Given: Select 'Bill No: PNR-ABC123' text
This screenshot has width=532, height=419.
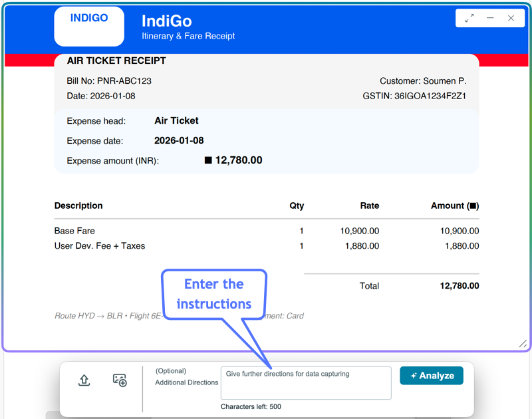Looking at the screenshot, I should [x=109, y=80].
